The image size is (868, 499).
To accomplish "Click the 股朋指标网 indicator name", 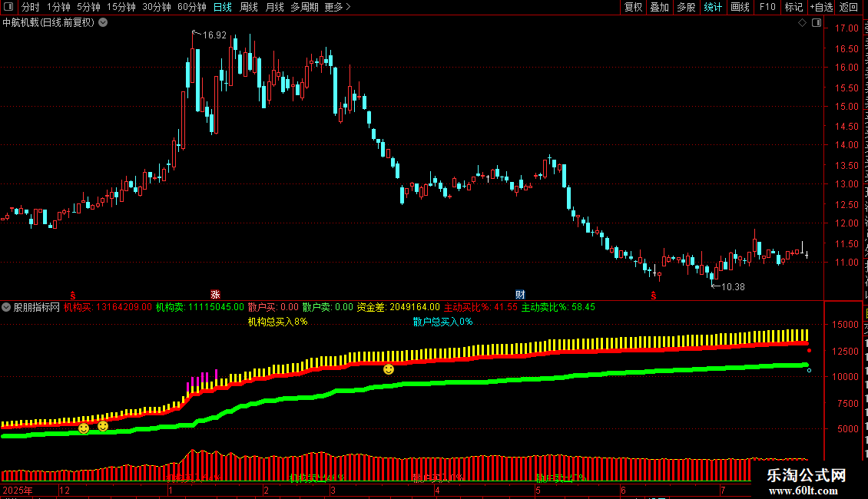I will (37, 307).
